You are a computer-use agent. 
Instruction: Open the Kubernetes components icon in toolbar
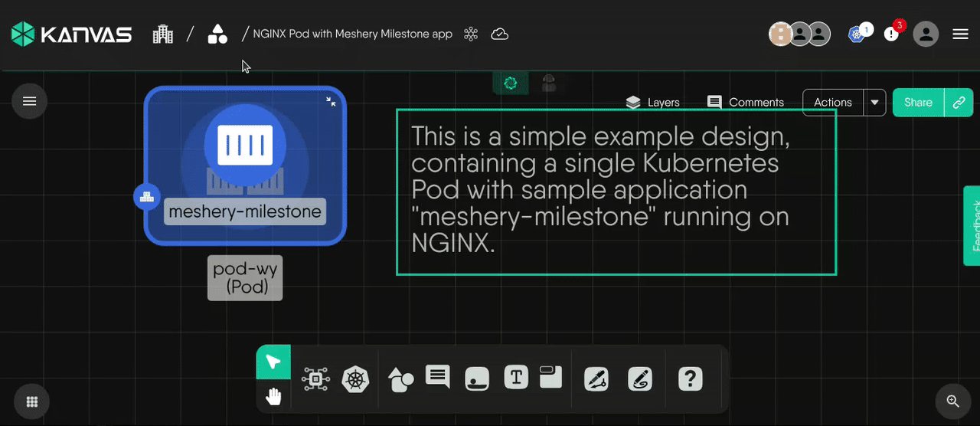[x=356, y=379]
